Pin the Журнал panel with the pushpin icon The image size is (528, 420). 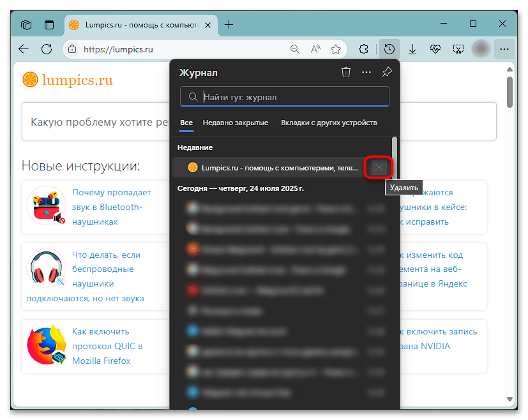coord(386,73)
